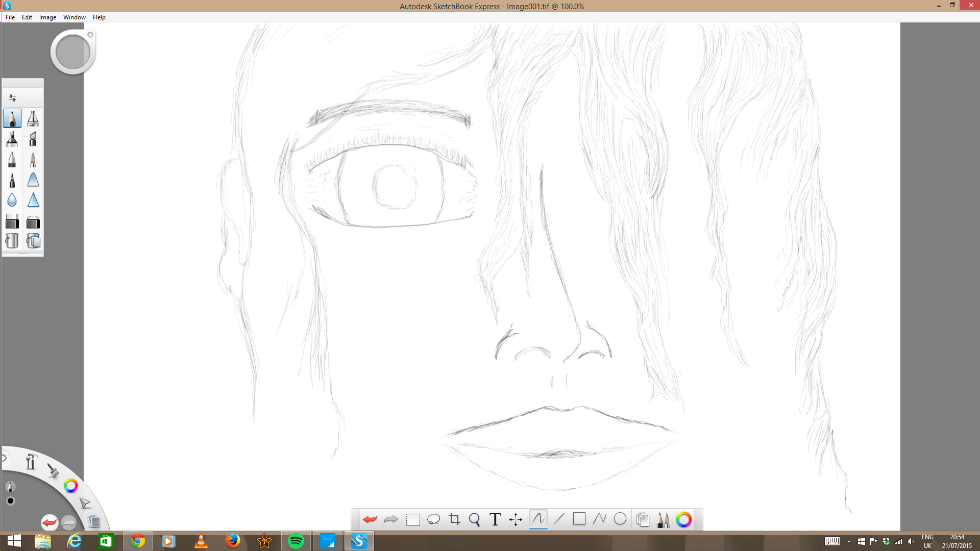The width and height of the screenshot is (980, 551).
Task: Expand the Tools hammer-and-wrench lagoon menu
Action: tap(31, 462)
